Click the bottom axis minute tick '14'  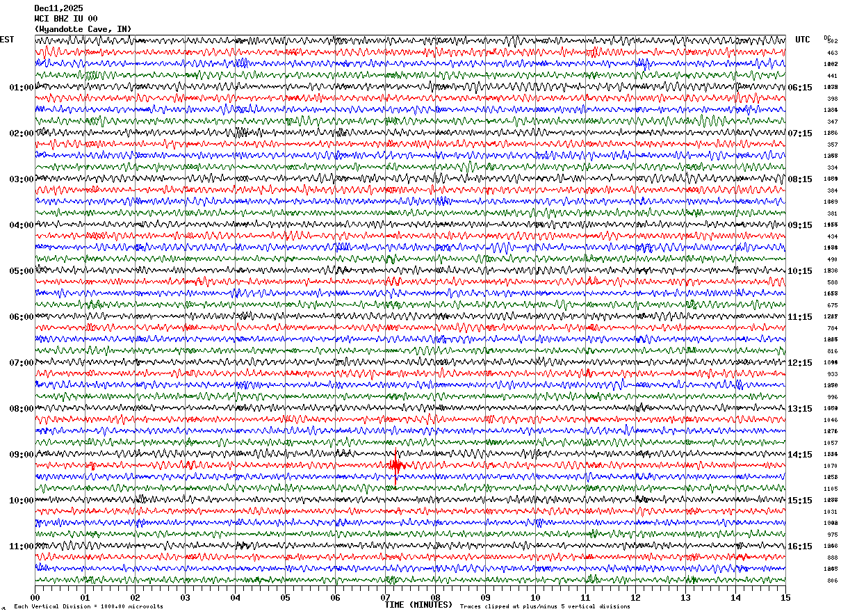pyautogui.click(x=735, y=597)
